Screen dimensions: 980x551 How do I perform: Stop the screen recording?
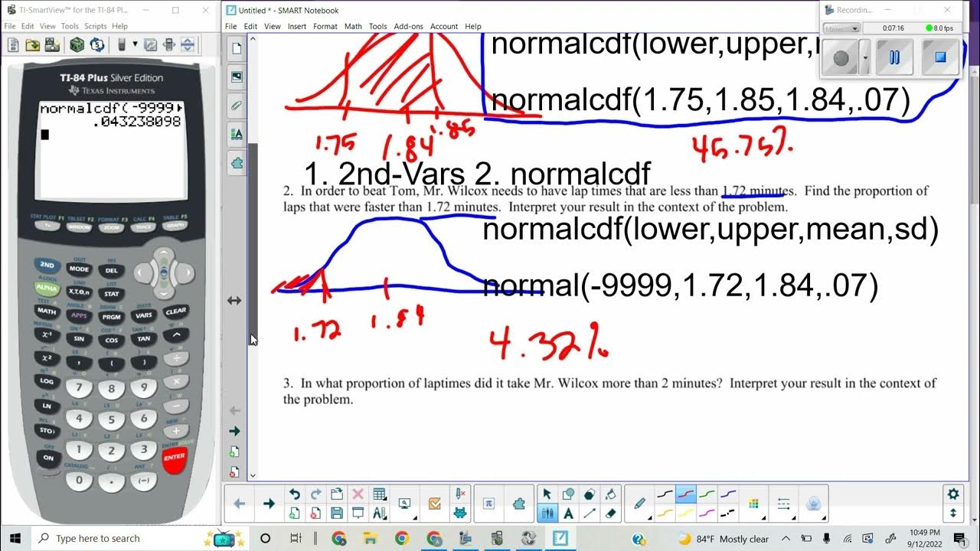pyautogui.click(x=940, y=57)
